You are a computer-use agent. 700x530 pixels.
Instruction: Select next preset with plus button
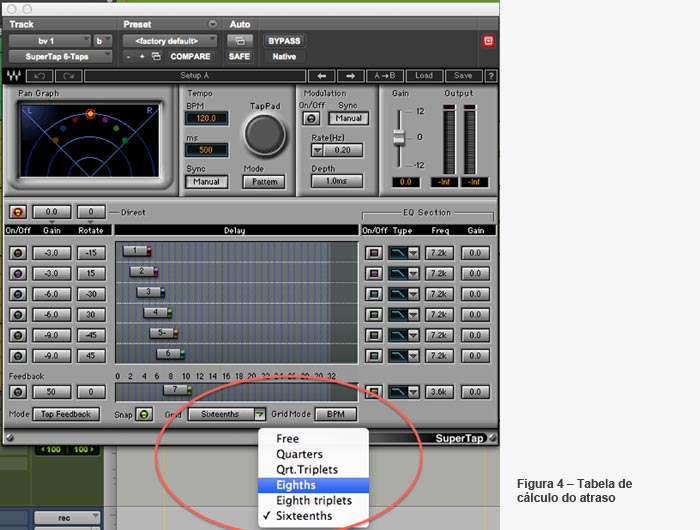click(x=142, y=57)
